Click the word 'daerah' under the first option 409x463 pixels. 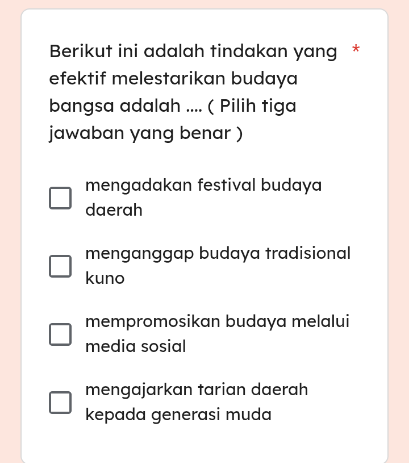coord(114,210)
